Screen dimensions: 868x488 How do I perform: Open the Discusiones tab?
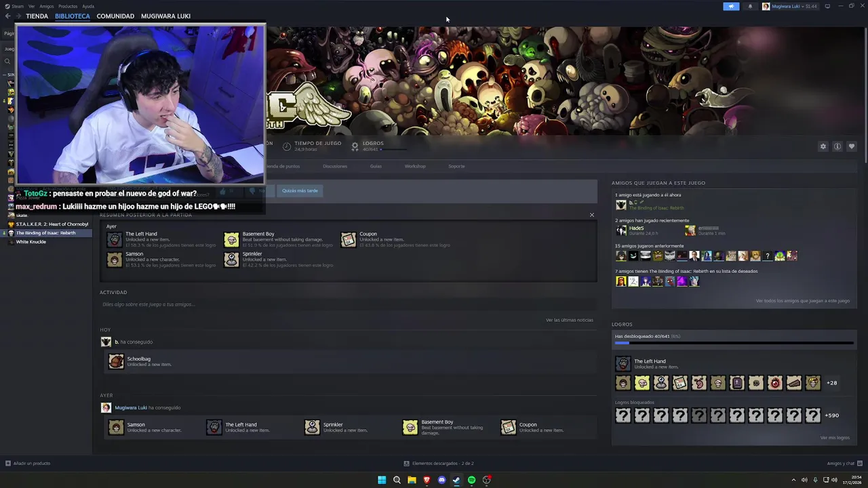[335, 166]
